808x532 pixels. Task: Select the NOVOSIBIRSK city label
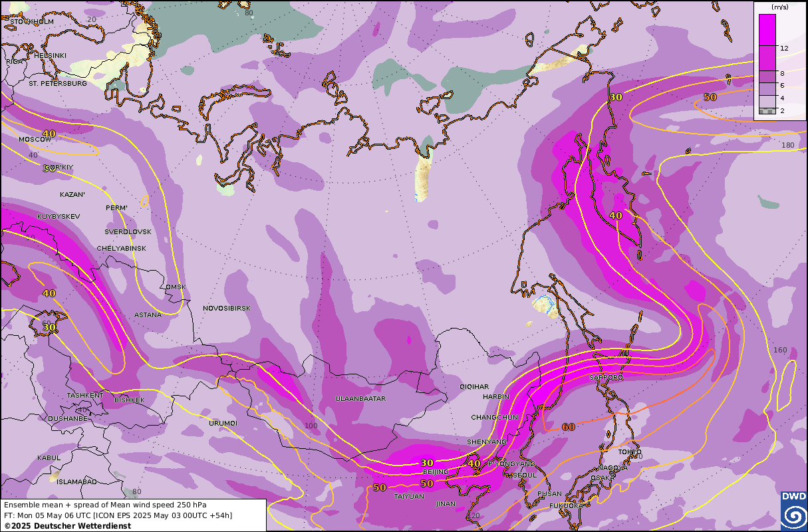coord(227,309)
